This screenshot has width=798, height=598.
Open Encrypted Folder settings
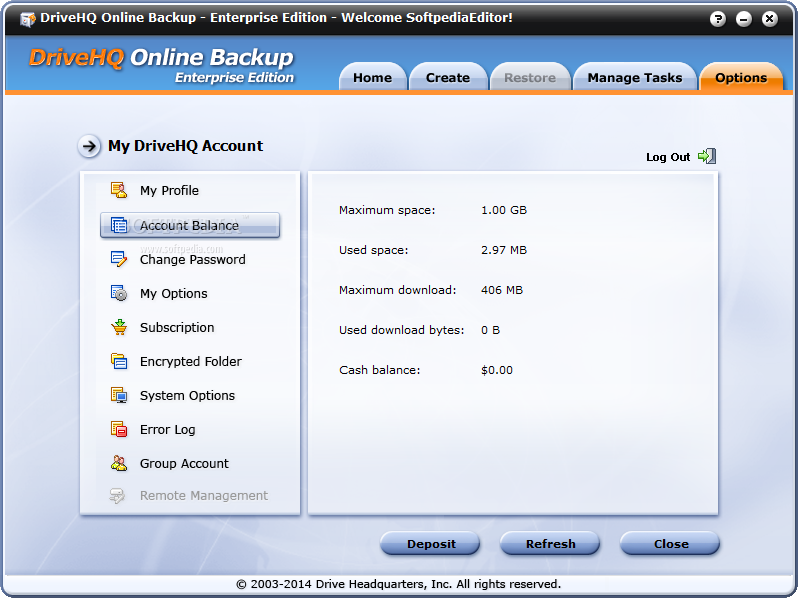190,361
